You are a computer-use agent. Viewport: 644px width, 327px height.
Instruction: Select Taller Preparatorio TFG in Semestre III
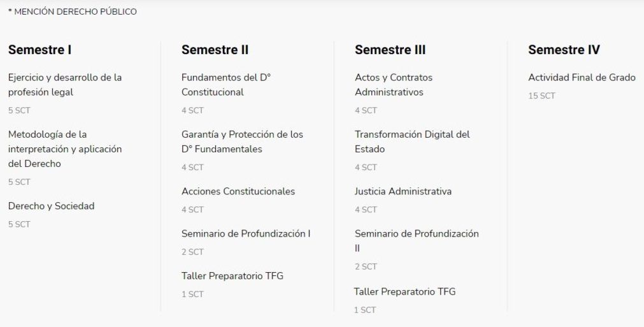tap(405, 292)
